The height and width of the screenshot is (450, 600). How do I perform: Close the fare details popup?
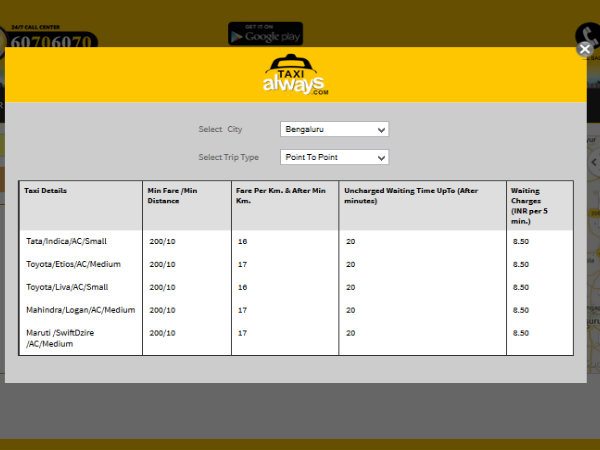pyautogui.click(x=584, y=49)
